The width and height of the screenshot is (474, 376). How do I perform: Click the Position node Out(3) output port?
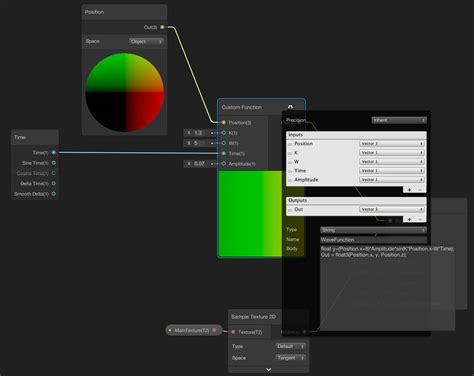pyautogui.click(x=162, y=27)
